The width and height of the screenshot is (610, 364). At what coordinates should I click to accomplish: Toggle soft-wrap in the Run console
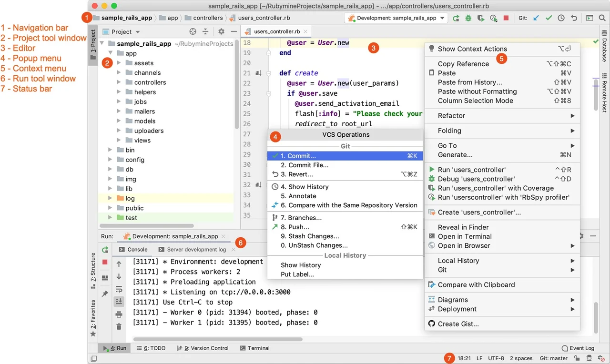point(119,289)
